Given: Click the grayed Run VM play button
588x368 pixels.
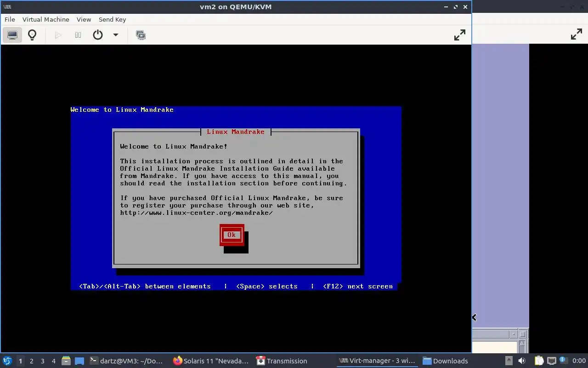Looking at the screenshot, I should (58, 35).
